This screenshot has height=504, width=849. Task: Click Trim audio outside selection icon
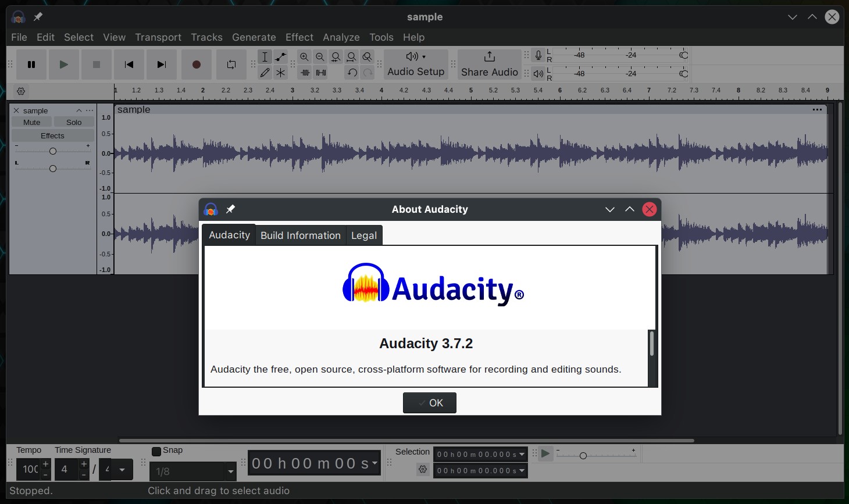click(x=305, y=73)
